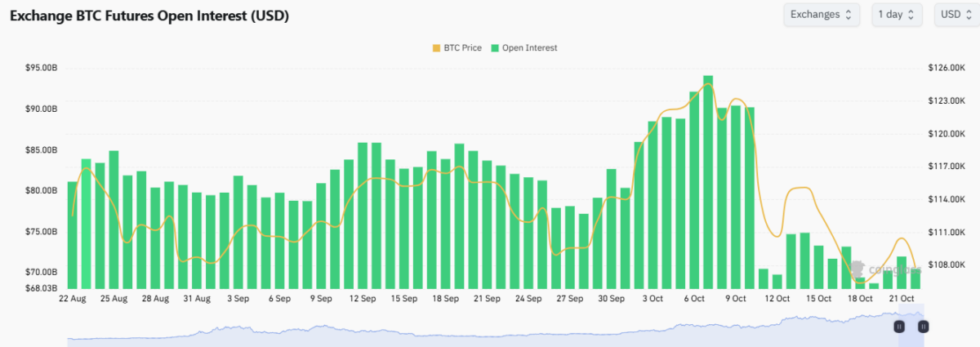Image resolution: width=980 pixels, height=347 pixels.
Task: Click the $126.00K price axis label
Action: [946, 68]
